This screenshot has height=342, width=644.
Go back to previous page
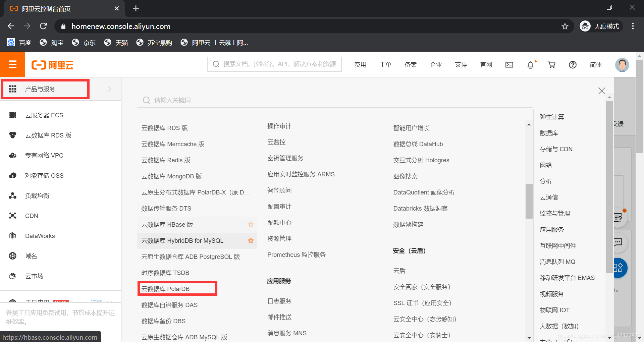click(x=11, y=26)
